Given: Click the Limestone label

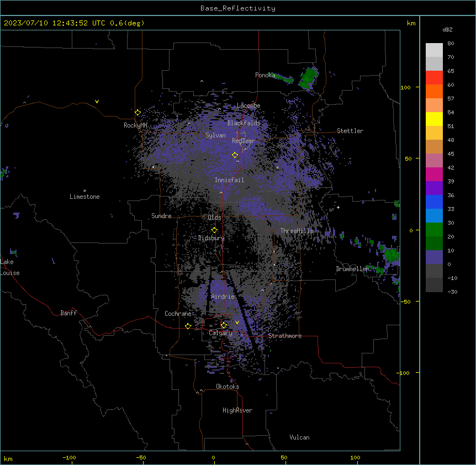Looking at the screenshot, I should (x=84, y=197).
